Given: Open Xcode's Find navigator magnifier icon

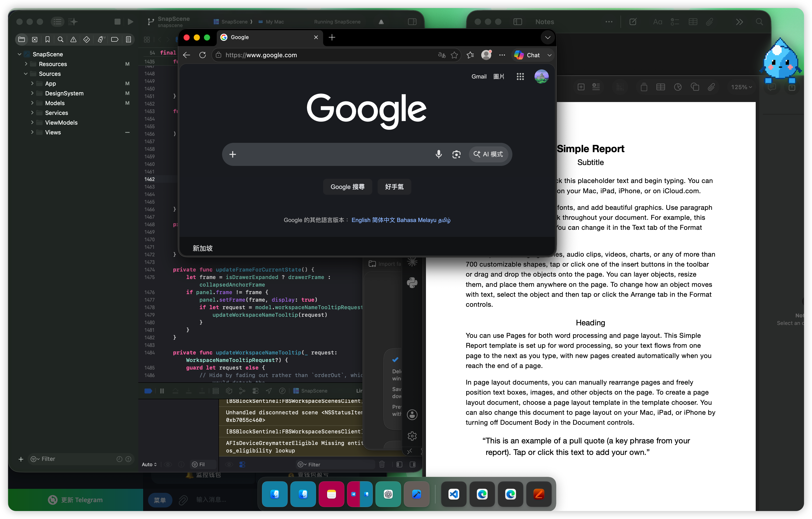Looking at the screenshot, I should click(x=60, y=39).
